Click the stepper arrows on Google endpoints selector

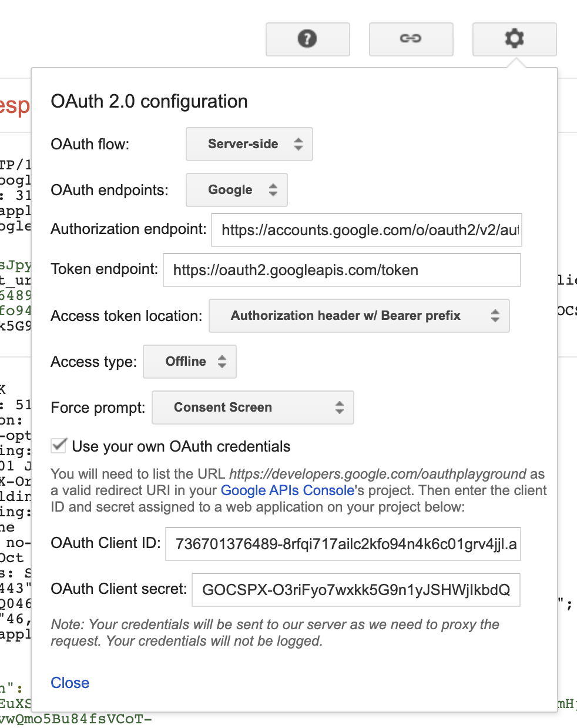[x=273, y=190]
